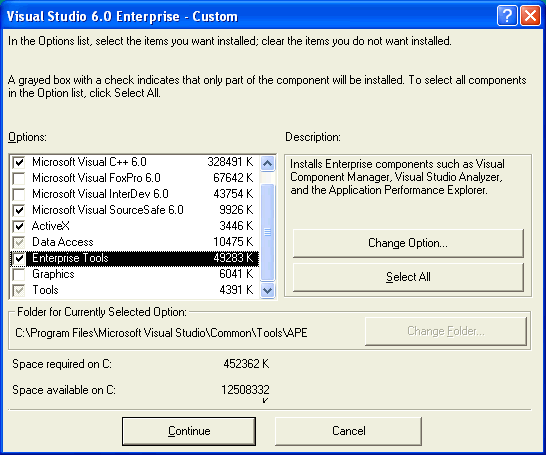Check the Microsoft Visual FoxPro 6.0 checkbox
Screen dimensions: 546x455
point(19,178)
